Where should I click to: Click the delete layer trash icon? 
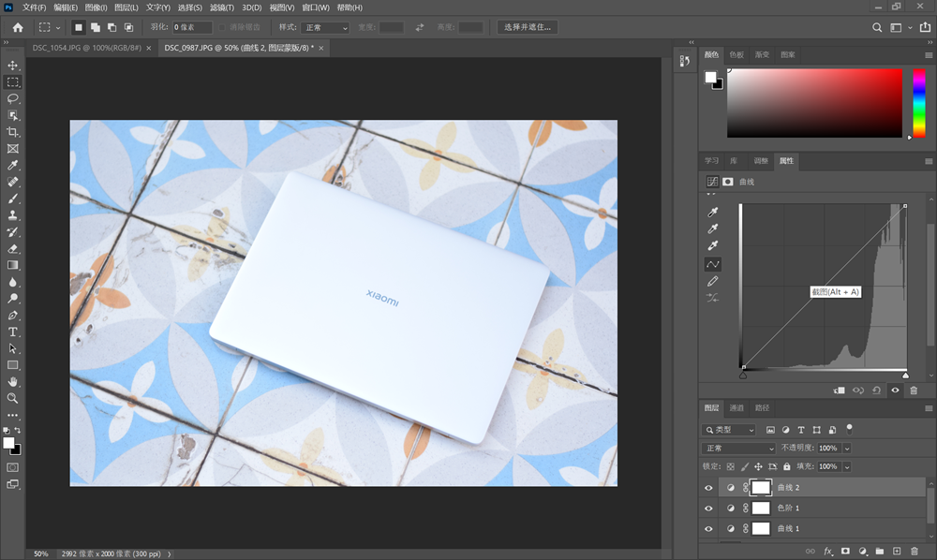914,552
